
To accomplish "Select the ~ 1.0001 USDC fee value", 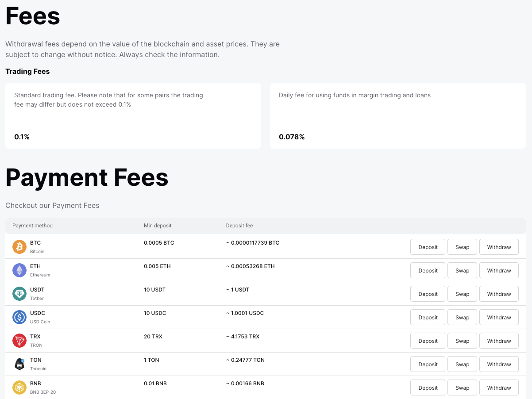I will pos(245,313).
